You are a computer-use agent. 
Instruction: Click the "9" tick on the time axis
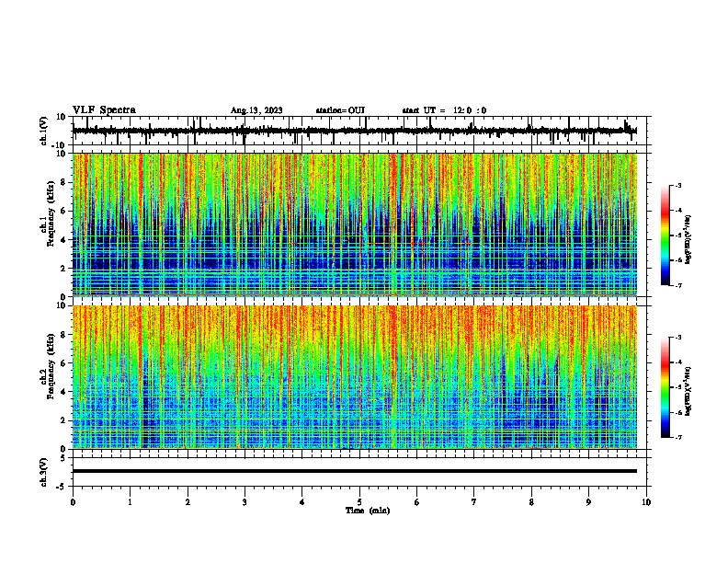588,502
